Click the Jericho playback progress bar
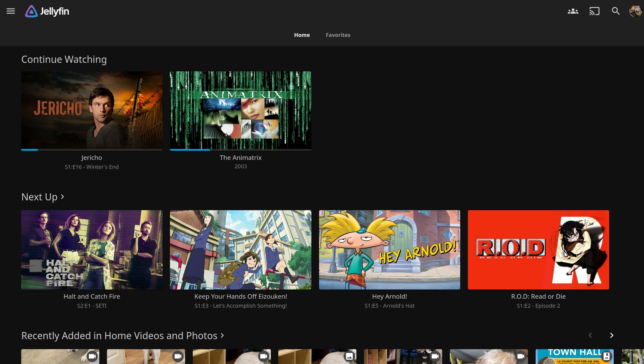The image size is (644, 364). click(x=92, y=150)
